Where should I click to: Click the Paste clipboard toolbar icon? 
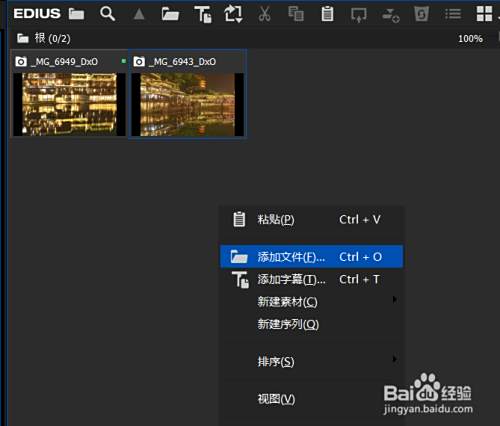[x=327, y=14]
